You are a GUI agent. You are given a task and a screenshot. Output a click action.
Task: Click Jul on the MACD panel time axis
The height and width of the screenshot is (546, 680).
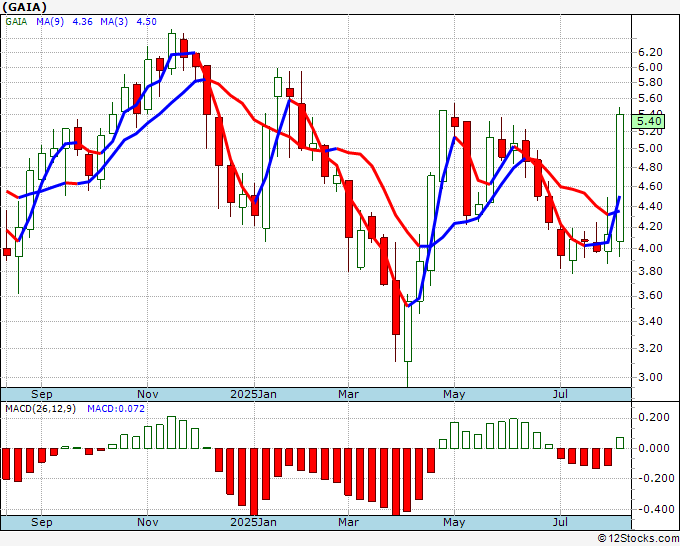560,522
